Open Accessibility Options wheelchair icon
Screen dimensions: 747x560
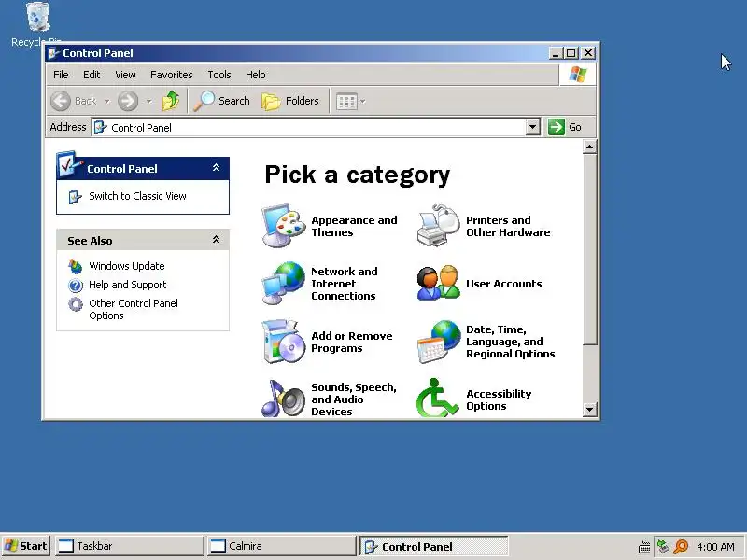point(437,399)
